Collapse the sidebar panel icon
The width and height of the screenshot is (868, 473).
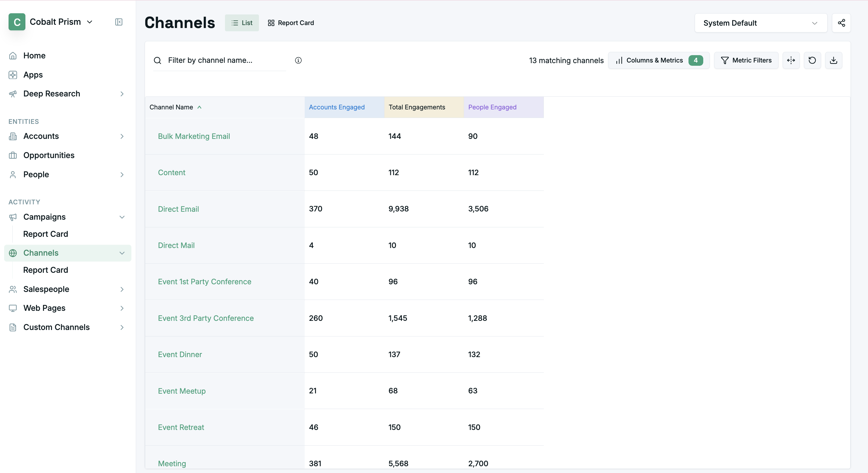tap(119, 22)
